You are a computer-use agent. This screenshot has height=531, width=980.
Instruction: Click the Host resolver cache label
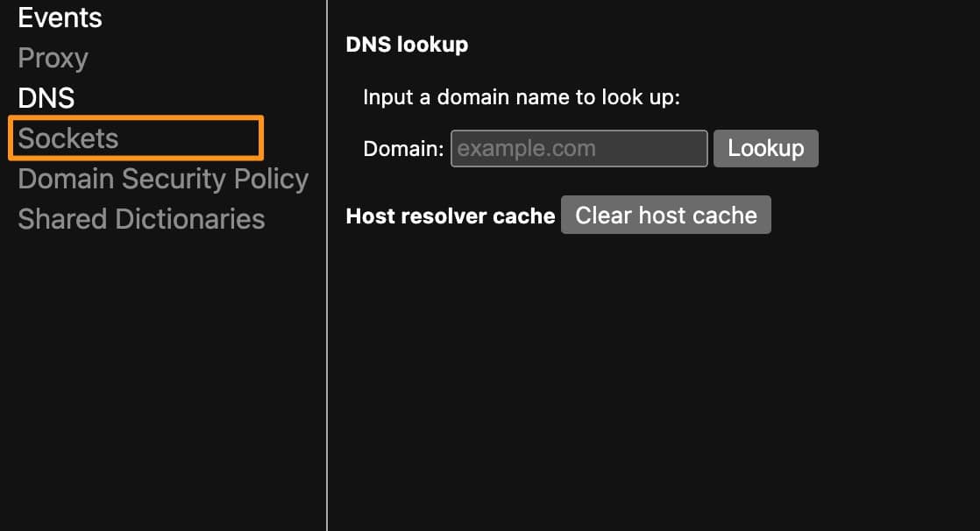coord(450,216)
